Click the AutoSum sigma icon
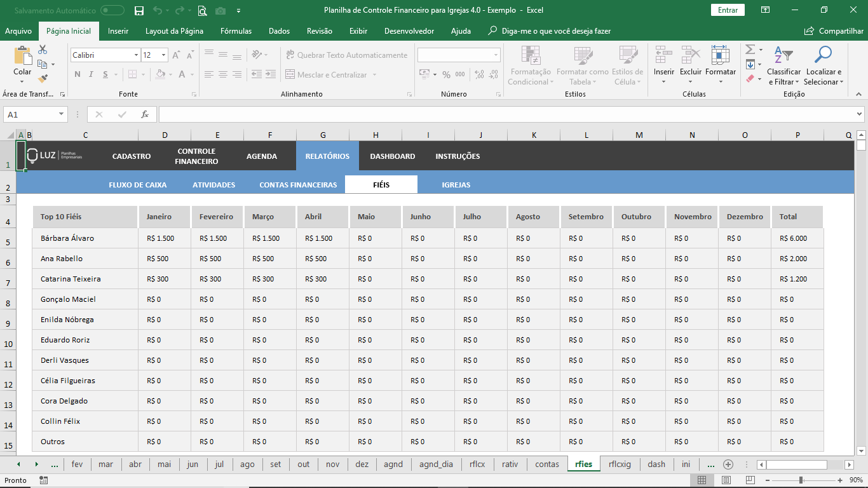This screenshot has height=488, width=868. click(750, 50)
